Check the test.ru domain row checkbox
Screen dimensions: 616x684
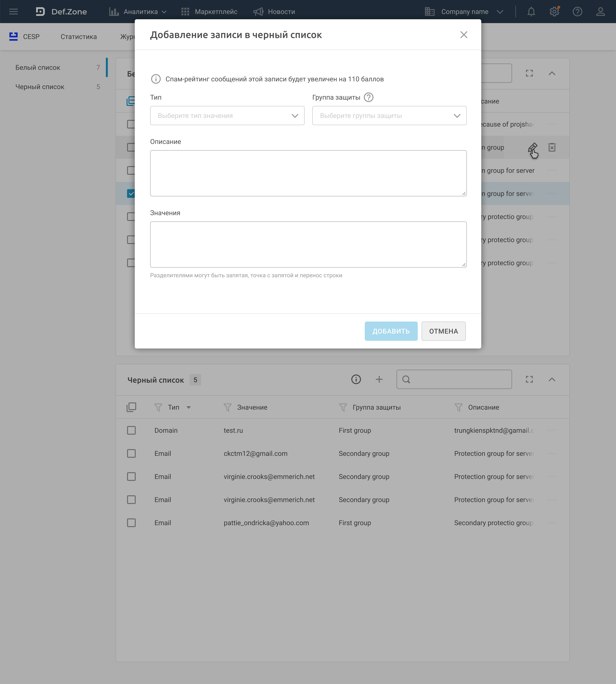tap(131, 430)
